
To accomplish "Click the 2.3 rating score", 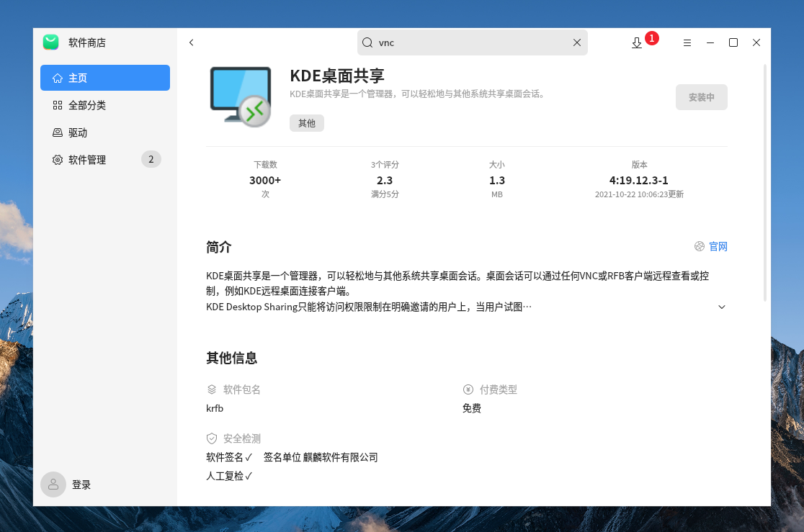I will click(385, 181).
